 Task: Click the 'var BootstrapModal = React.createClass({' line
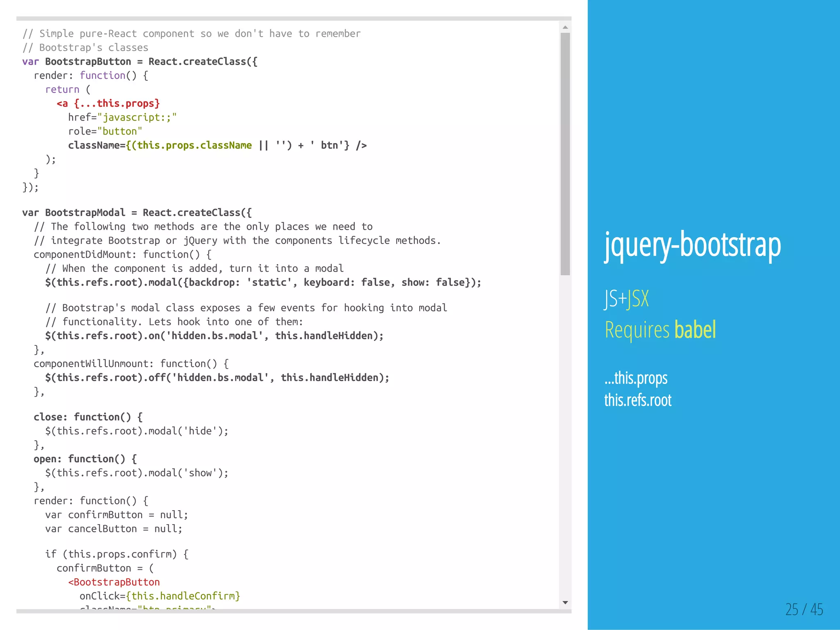pos(137,212)
